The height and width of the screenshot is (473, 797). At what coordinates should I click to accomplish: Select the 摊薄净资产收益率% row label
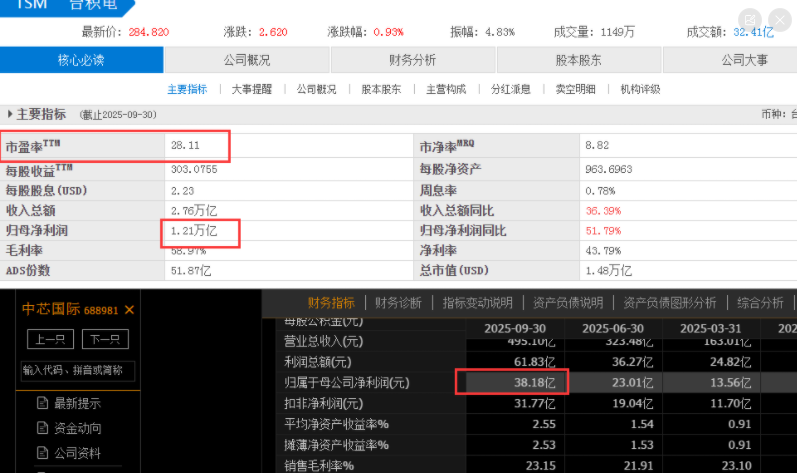[336, 445]
